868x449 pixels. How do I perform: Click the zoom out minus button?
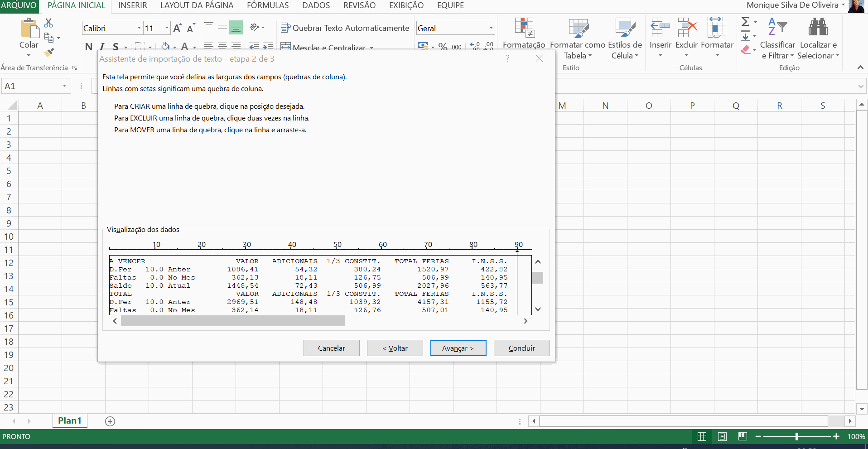tap(758, 436)
